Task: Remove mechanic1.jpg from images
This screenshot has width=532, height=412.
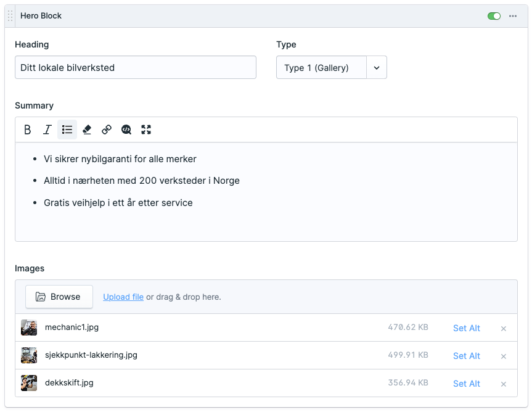Action: coord(504,328)
